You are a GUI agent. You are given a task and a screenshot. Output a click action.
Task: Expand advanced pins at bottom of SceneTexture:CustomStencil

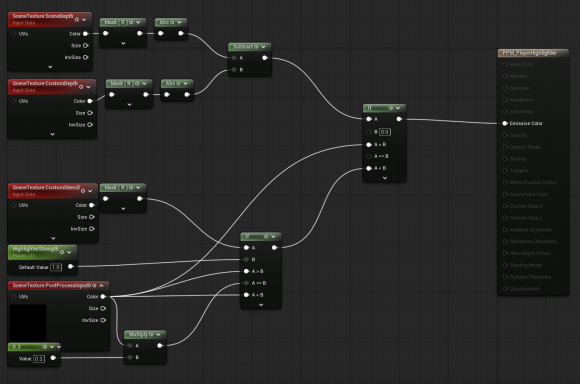pos(53,238)
